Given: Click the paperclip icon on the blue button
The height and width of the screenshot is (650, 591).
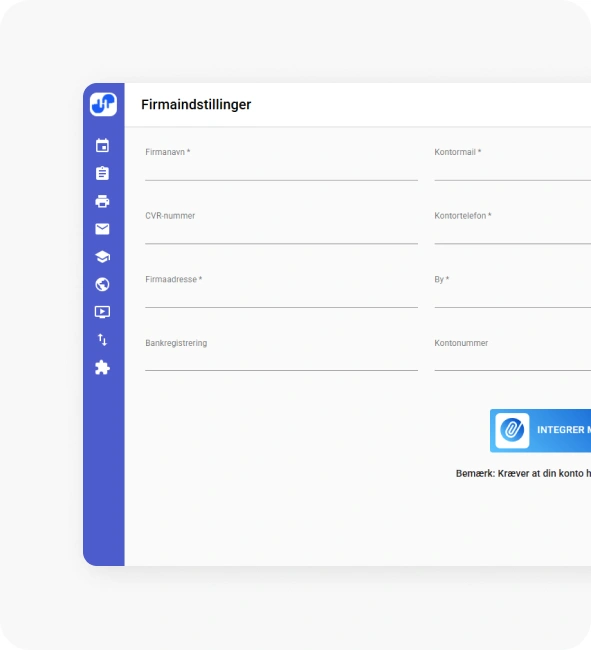Looking at the screenshot, I should pos(512,430).
